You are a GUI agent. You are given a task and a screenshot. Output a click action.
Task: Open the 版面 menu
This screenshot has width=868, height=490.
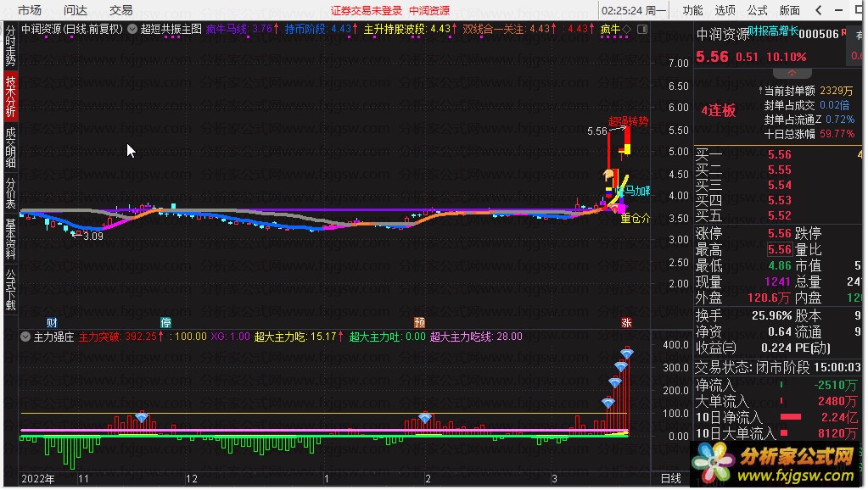coord(790,10)
